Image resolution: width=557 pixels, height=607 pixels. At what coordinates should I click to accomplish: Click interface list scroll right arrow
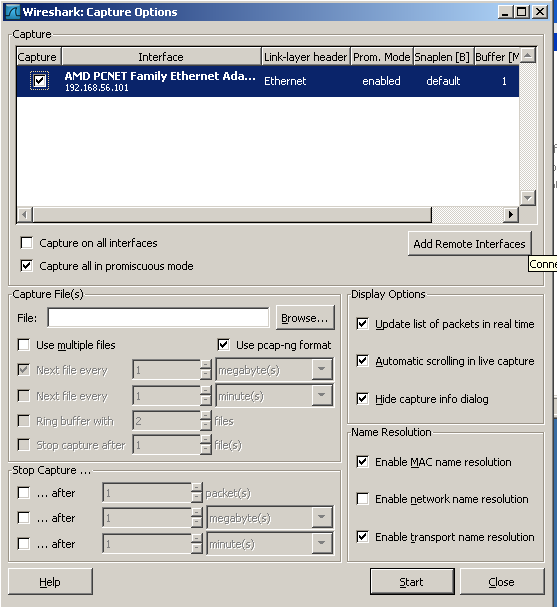[x=511, y=214]
